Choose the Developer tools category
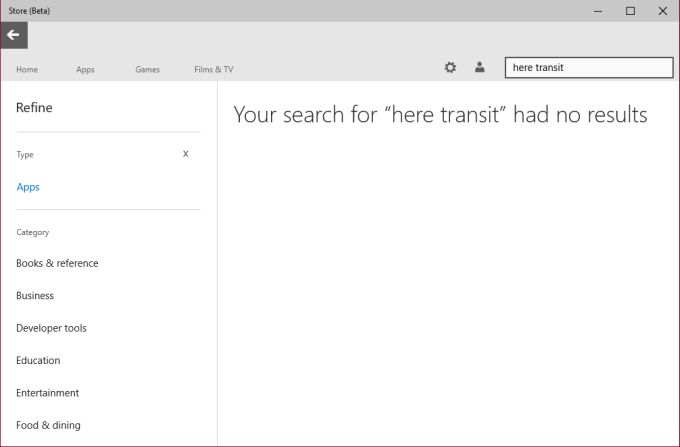 click(x=51, y=328)
